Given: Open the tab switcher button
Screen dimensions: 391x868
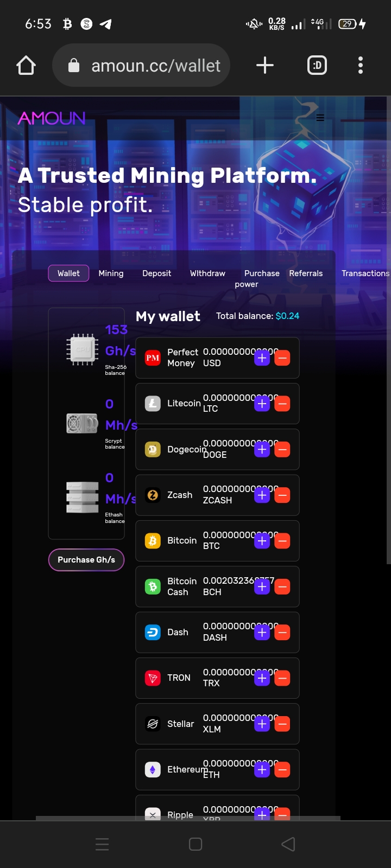Looking at the screenshot, I should click(x=317, y=66).
